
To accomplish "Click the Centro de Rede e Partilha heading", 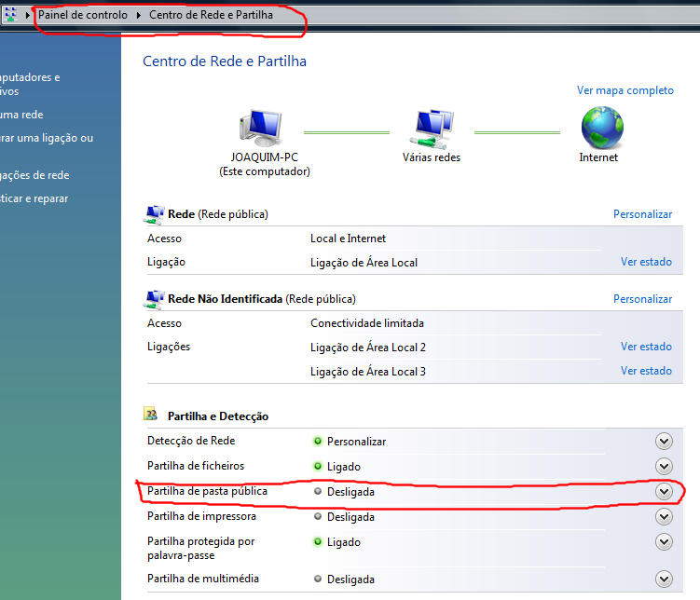I will coord(225,61).
